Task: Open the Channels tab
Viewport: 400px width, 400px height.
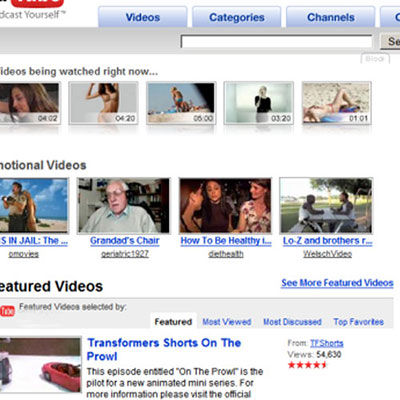Action: 331,17
